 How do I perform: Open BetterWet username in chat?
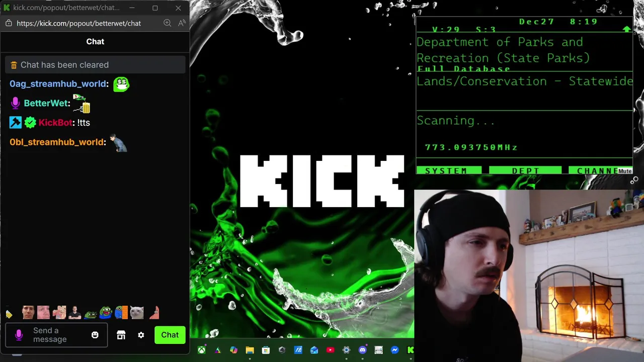(47, 103)
